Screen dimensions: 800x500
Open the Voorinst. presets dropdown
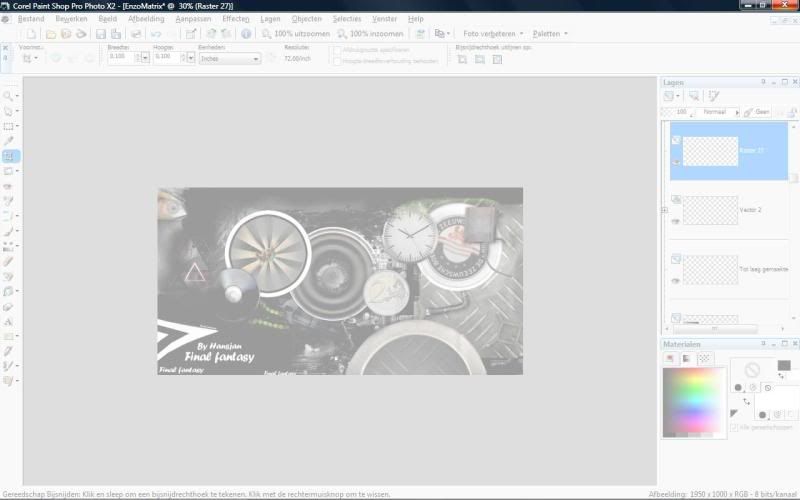(30, 58)
